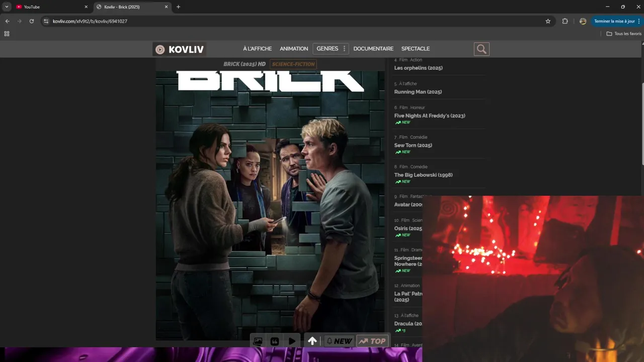Click the Brick movie poster
644x362 pixels.
[x=270, y=205]
